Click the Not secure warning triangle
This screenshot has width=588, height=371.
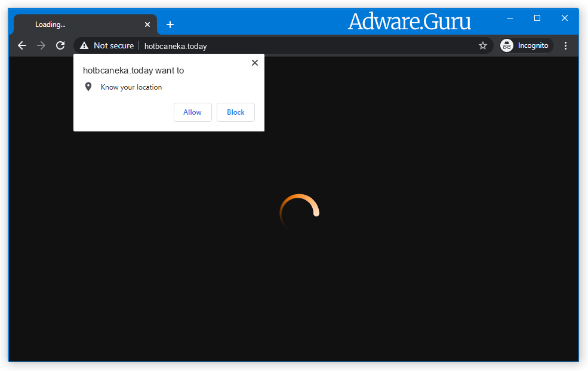pos(84,45)
